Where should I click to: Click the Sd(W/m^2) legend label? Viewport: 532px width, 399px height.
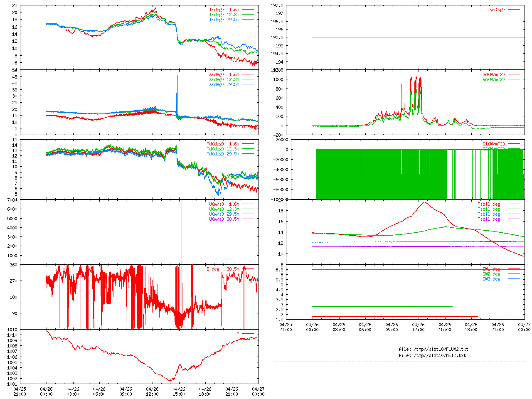[x=493, y=74]
